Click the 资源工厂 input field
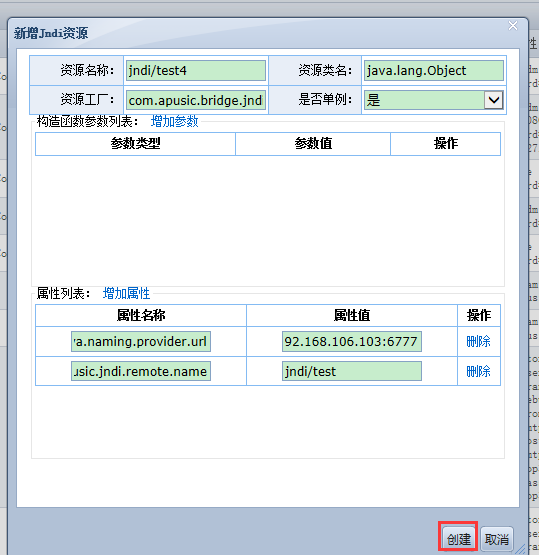 tap(196, 100)
